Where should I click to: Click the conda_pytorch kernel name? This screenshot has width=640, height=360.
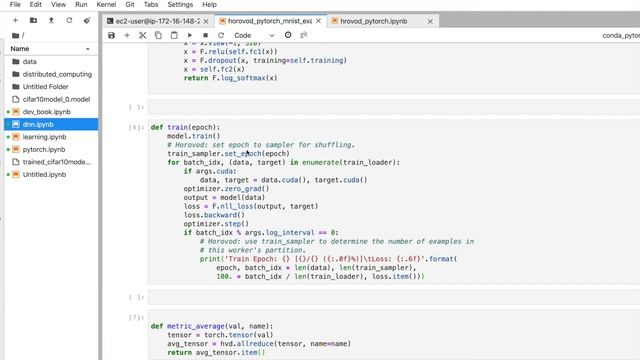coord(621,36)
